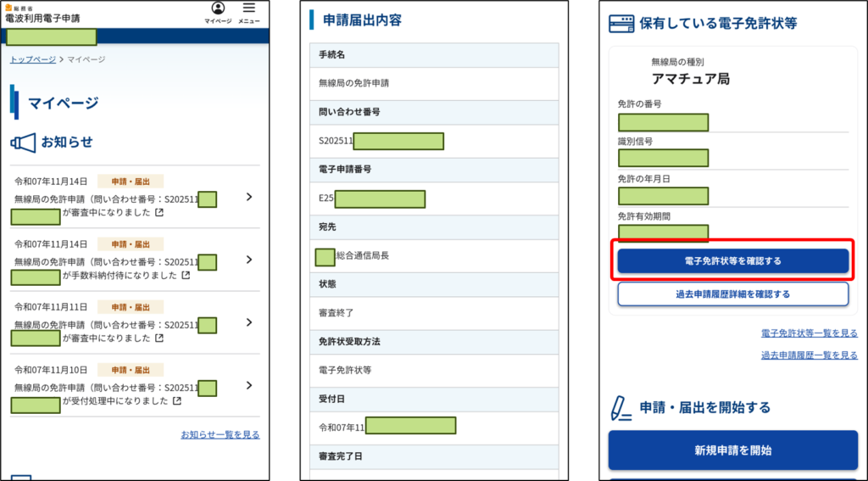Screen dimensions: 868x481
Task: Start a new application with 新規申請を開始
Action: [x=732, y=450]
